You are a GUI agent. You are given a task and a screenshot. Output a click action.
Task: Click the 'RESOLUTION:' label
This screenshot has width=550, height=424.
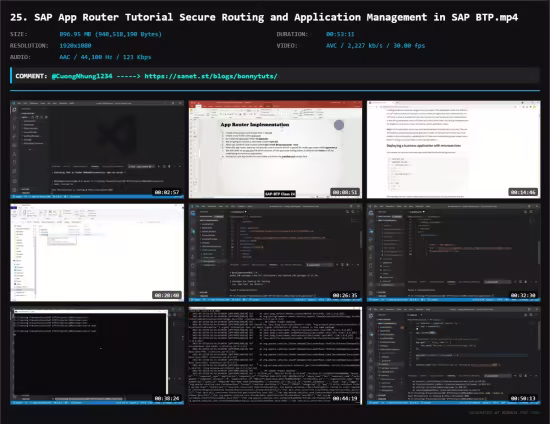tap(29, 46)
